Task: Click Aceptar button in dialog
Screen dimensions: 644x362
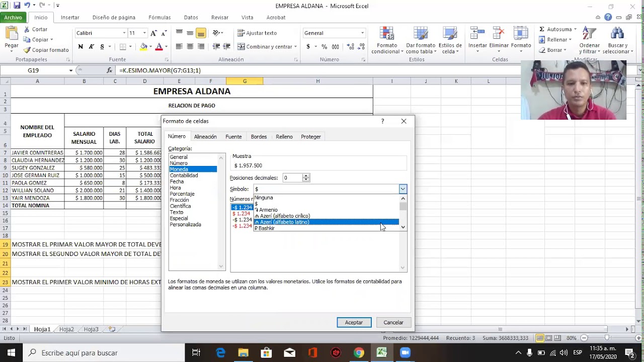Action: click(354, 322)
